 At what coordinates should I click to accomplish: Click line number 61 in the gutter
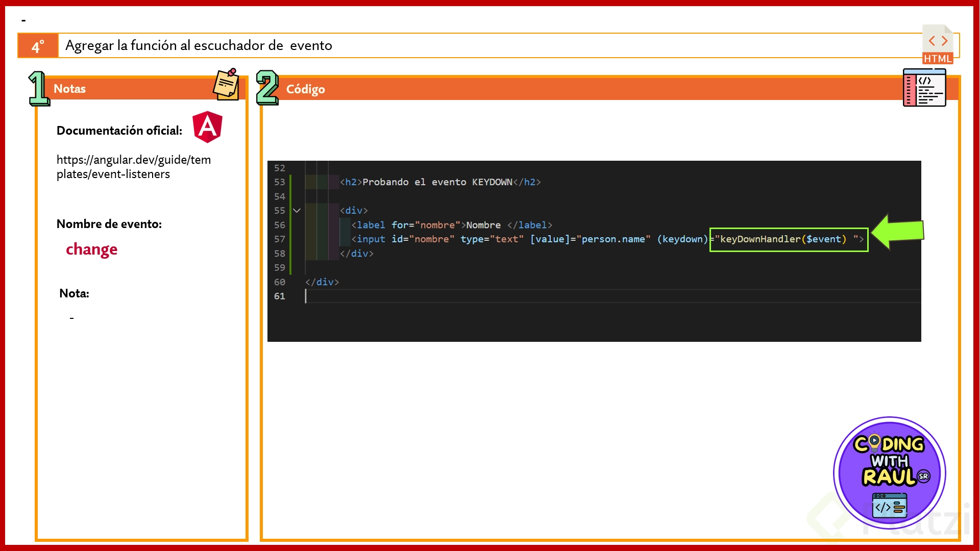(279, 296)
